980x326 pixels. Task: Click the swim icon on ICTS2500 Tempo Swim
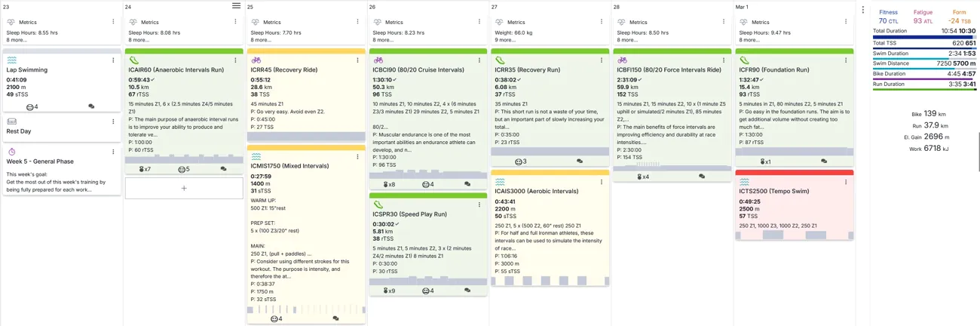(x=745, y=182)
